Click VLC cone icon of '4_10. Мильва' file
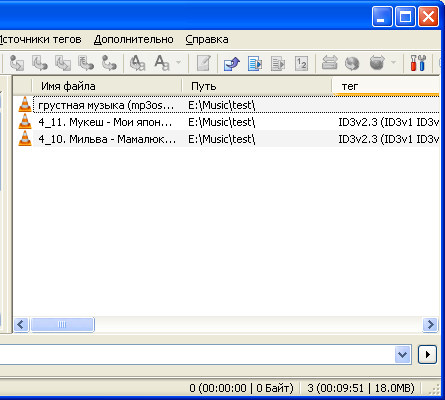445x400 pixels. coord(25,138)
